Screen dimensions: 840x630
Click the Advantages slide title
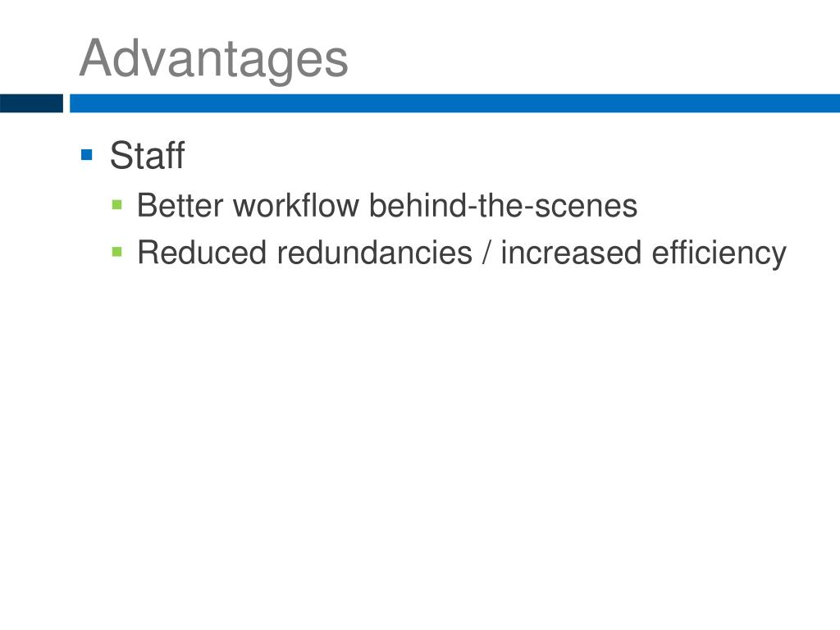click(214, 60)
